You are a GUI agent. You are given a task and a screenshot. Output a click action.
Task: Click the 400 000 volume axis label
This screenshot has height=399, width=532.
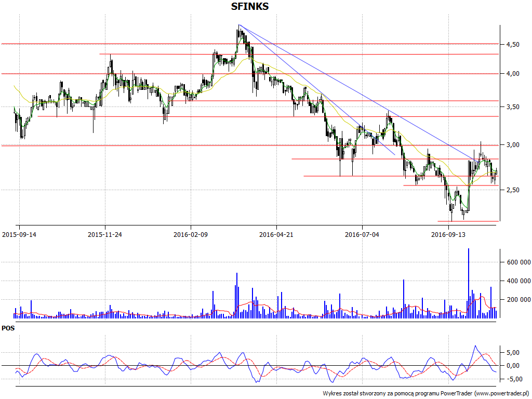pyautogui.click(x=519, y=281)
